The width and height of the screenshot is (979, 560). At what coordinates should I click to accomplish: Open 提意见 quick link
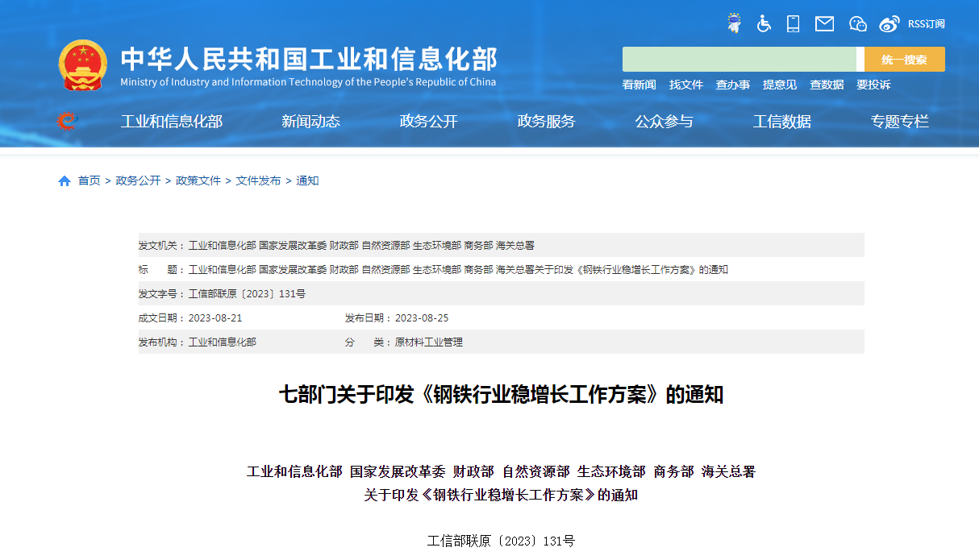point(780,85)
